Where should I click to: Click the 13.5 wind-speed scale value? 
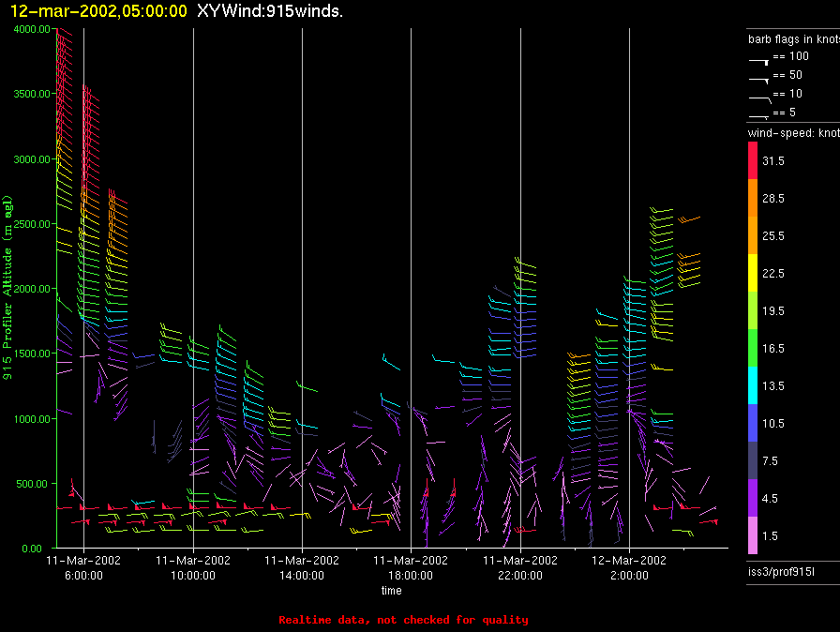point(773,385)
